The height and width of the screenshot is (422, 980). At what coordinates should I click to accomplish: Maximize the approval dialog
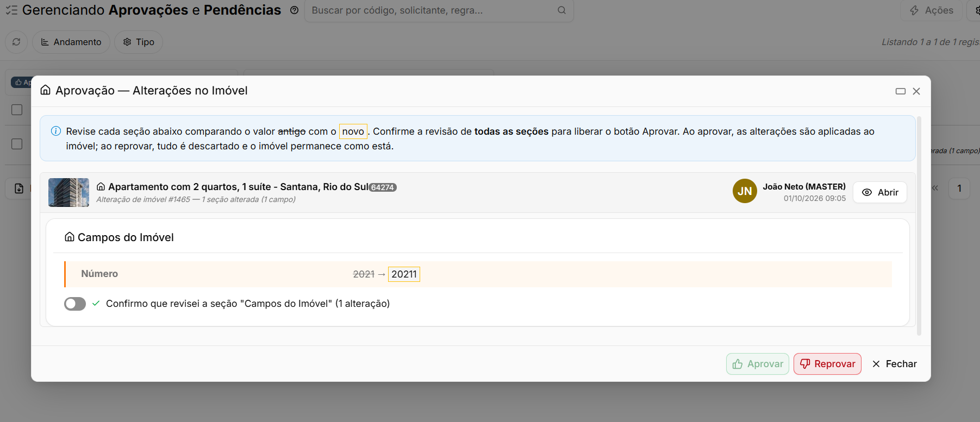pyautogui.click(x=901, y=91)
